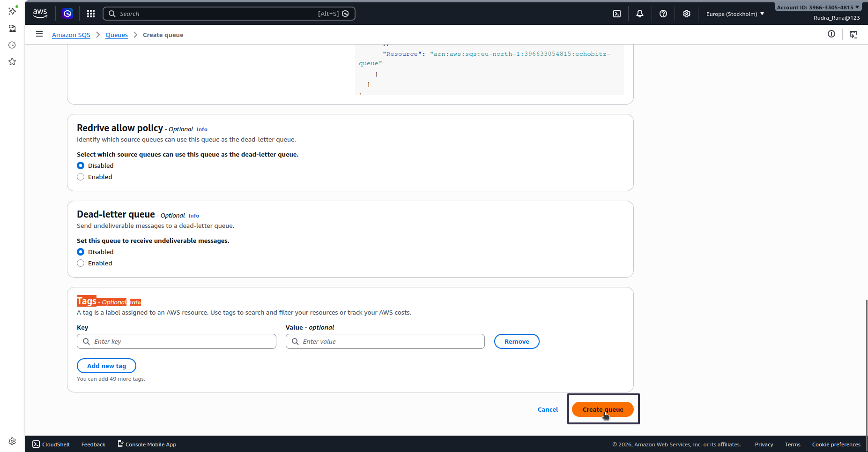This screenshot has width=868, height=452.
Task: Remove the tag row
Action: [x=517, y=341]
